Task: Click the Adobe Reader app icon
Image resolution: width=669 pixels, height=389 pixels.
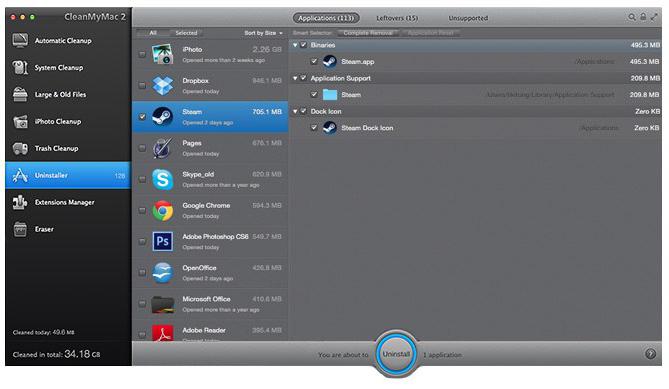Action: [163, 333]
